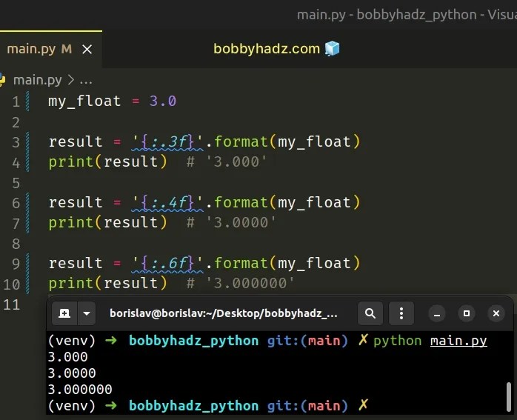Click the 3.0 value on line 1
The image size is (517, 420).
163,101
